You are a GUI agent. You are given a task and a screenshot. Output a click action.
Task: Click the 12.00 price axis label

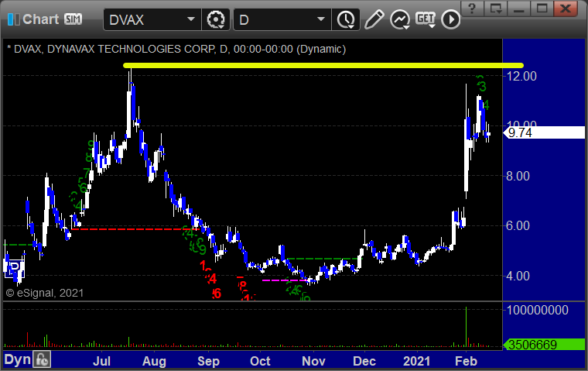click(x=521, y=76)
